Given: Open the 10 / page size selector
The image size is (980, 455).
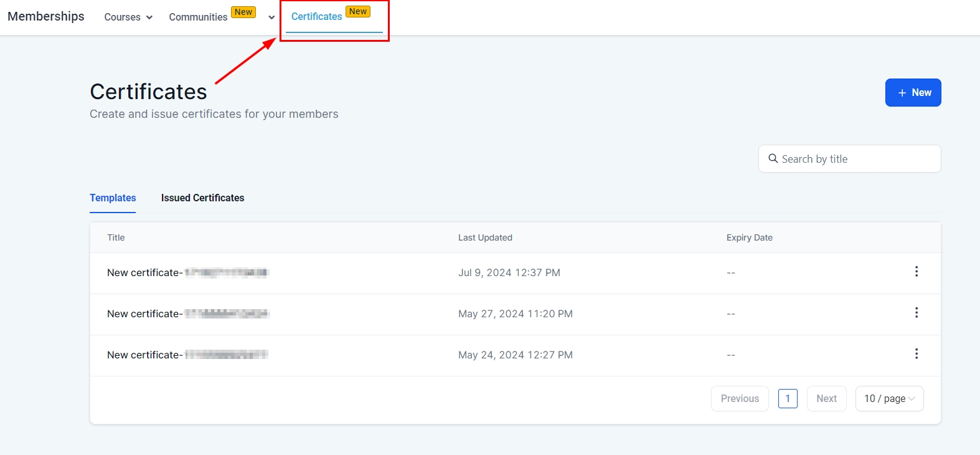Looking at the screenshot, I should (x=889, y=399).
